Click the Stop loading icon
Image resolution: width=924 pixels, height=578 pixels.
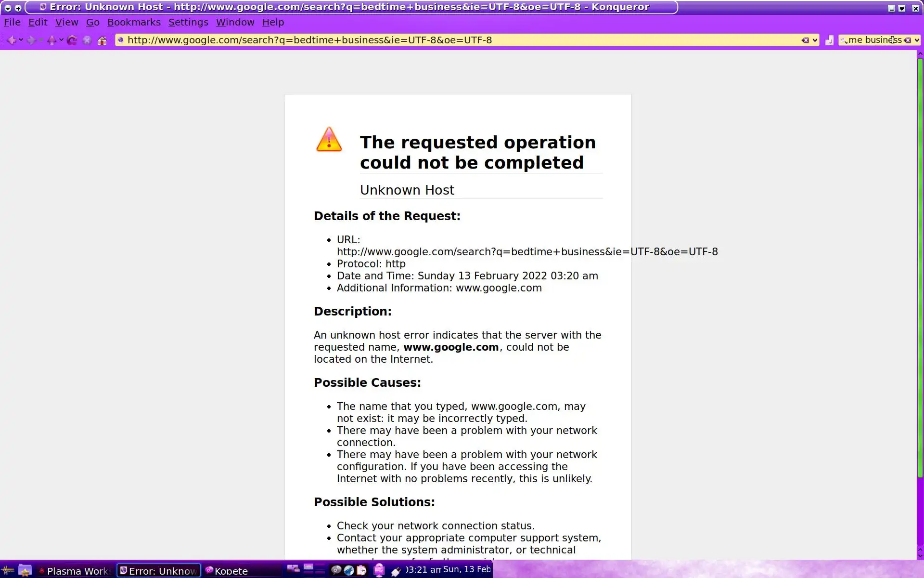point(87,40)
